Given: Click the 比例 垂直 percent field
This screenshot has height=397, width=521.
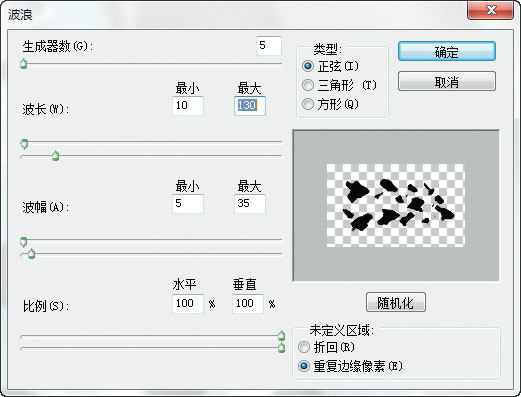Looking at the screenshot, I should (248, 304).
